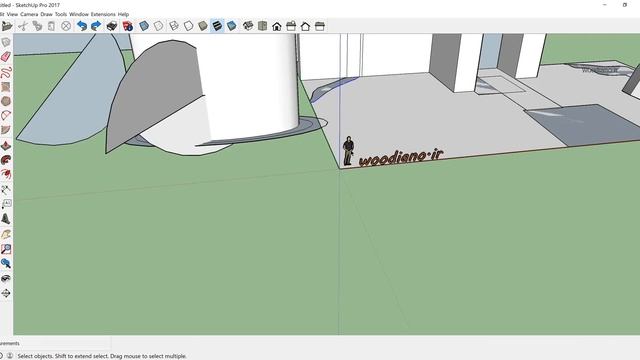Set camera to Front view
640x360 pixels.
(x=277, y=26)
